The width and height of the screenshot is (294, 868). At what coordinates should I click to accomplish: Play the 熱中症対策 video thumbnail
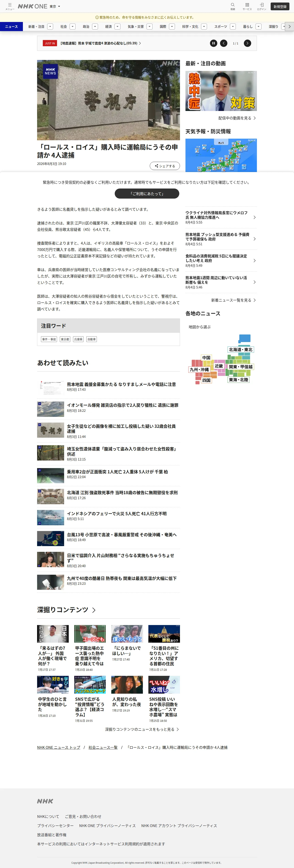[221, 91]
